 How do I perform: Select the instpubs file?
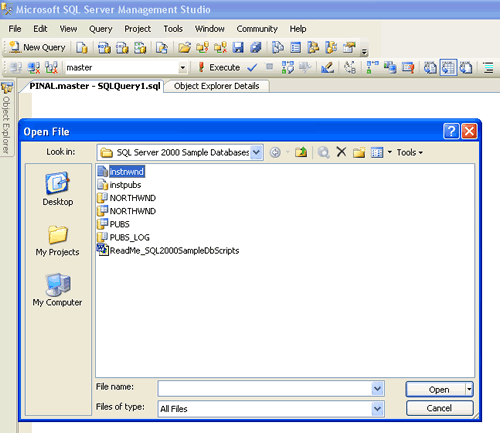tap(119, 185)
